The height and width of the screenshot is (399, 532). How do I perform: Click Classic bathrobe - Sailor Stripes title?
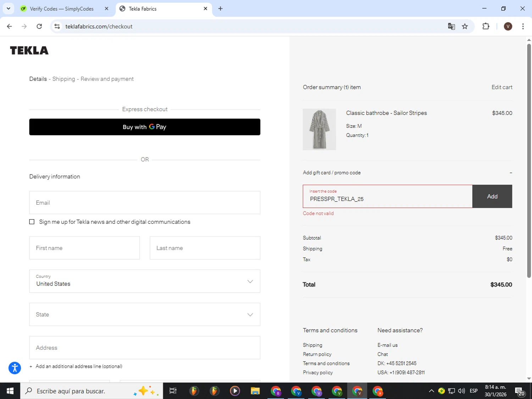coord(387,113)
